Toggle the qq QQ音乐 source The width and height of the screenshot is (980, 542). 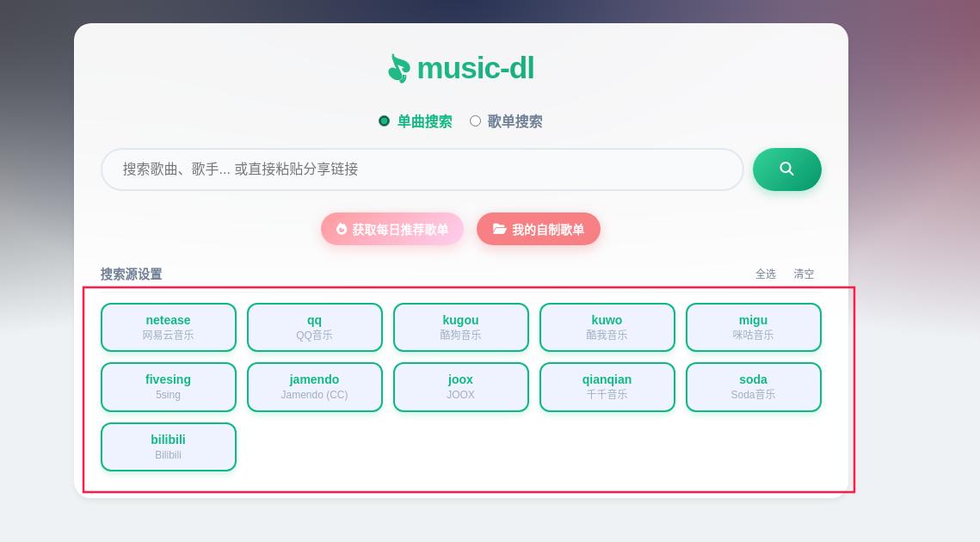[315, 328]
